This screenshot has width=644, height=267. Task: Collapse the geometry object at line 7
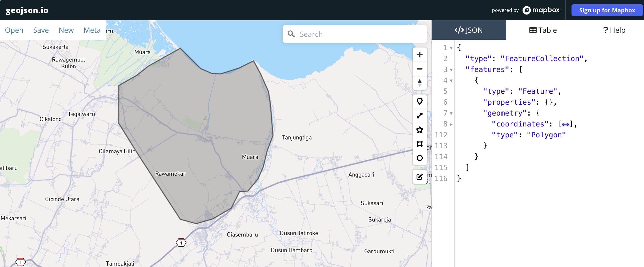click(x=451, y=113)
